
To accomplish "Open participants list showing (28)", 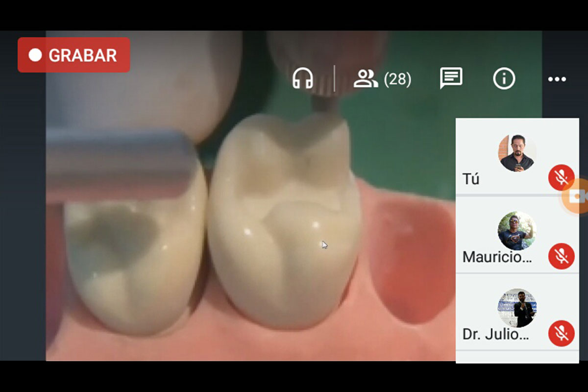I will click(x=382, y=79).
